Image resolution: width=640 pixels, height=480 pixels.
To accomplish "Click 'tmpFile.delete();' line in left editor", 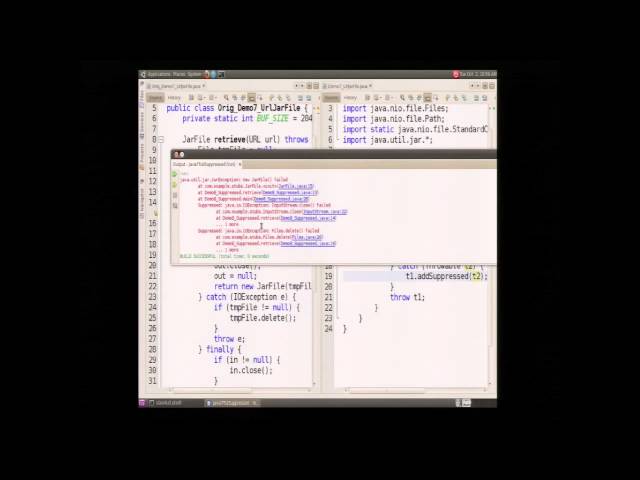I will (x=262, y=318).
